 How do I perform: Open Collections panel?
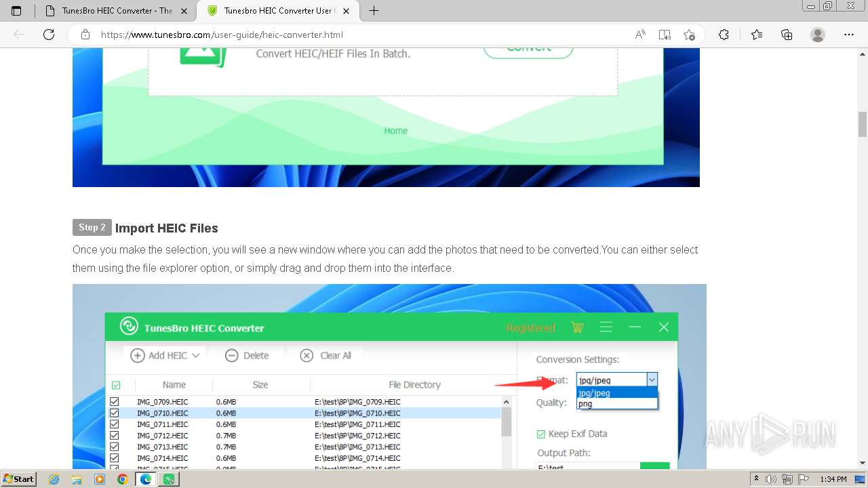coord(787,35)
